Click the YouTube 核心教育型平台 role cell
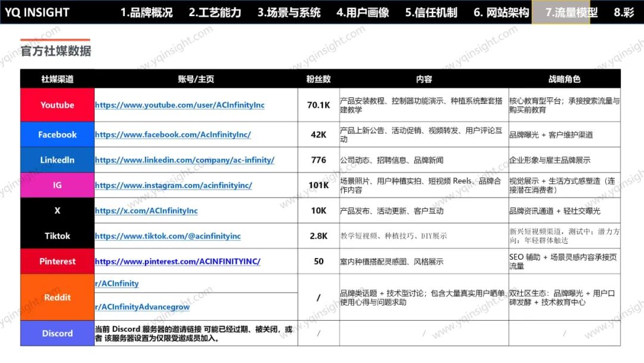Screen dimensions: 644x363 click(x=564, y=105)
